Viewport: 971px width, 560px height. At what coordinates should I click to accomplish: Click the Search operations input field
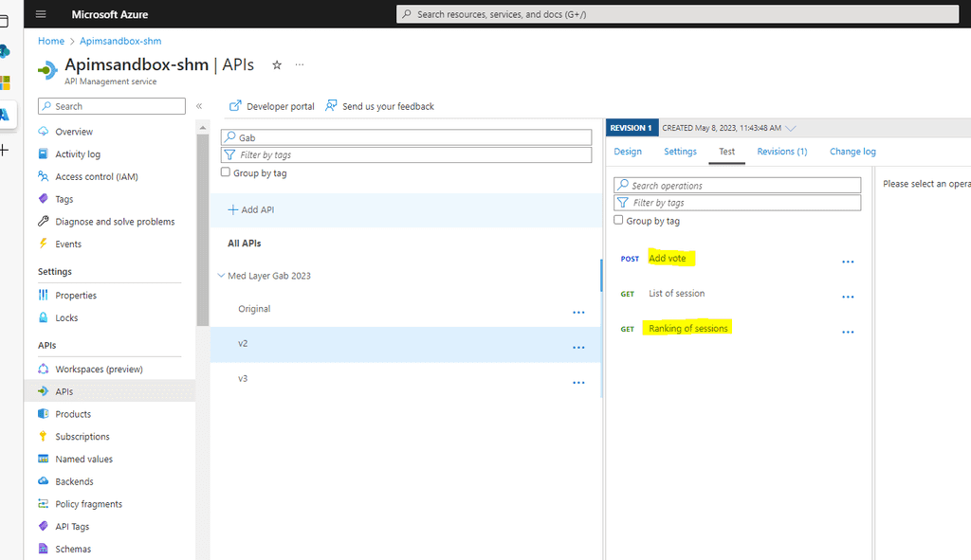tap(737, 185)
